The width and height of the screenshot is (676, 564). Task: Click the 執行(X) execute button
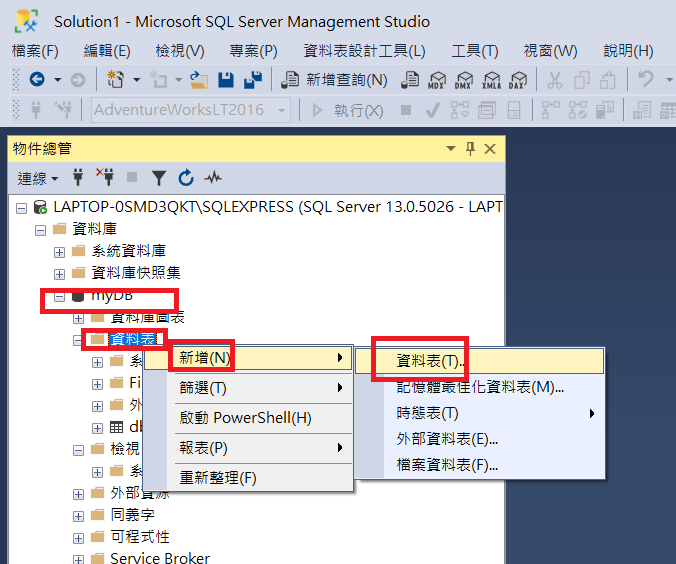coord(347,111)
